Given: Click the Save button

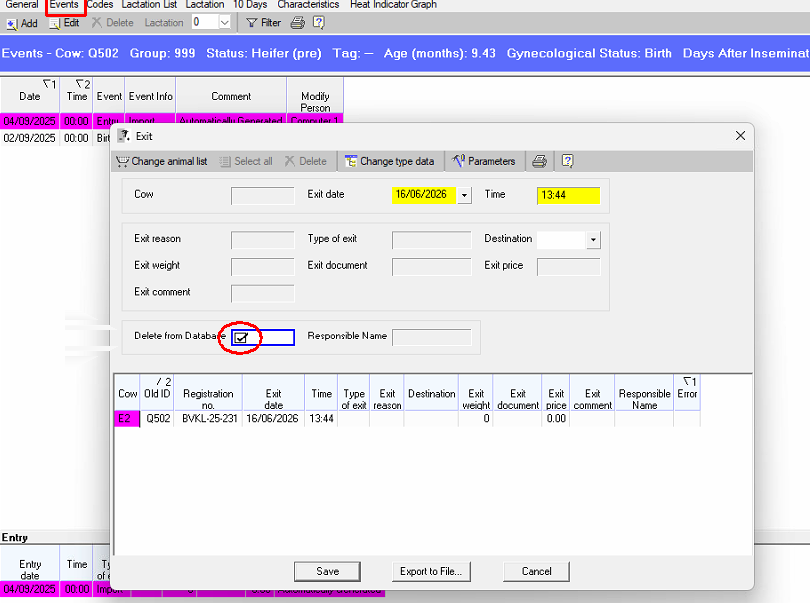Looking at the screenshot, I should click(x=328, y=571).
